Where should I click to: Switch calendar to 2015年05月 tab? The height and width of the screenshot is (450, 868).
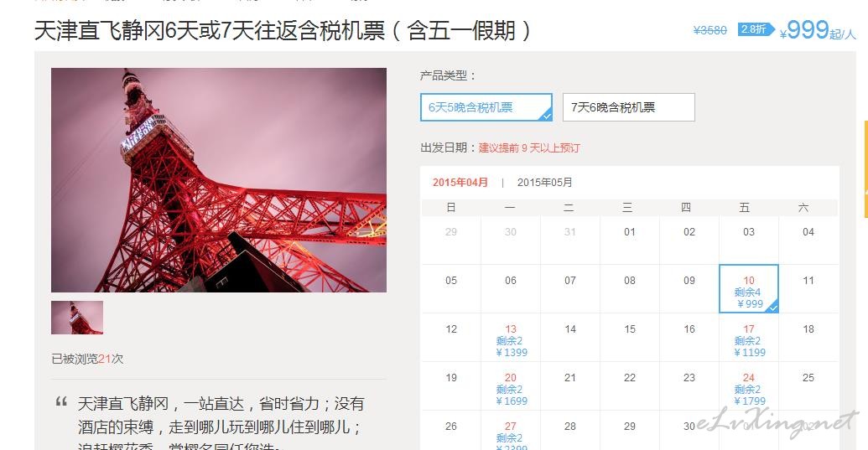(x=545, y=183)
